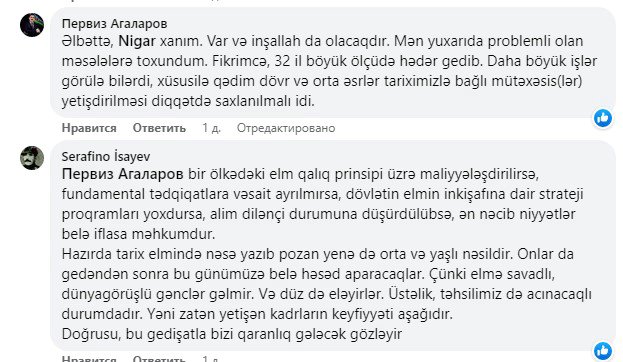Like the first comment via Нравится
The image size is (623, 362).
click(89, 128)
